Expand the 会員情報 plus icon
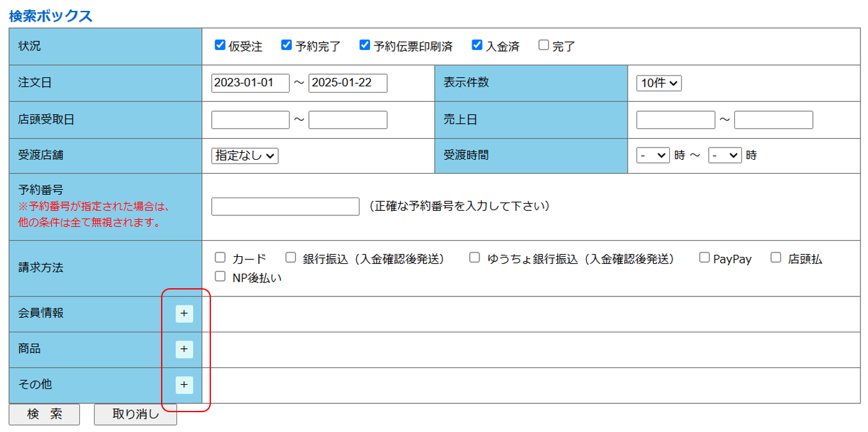The width and height of the screenshot is (868, 432). [x=184, y=313]
